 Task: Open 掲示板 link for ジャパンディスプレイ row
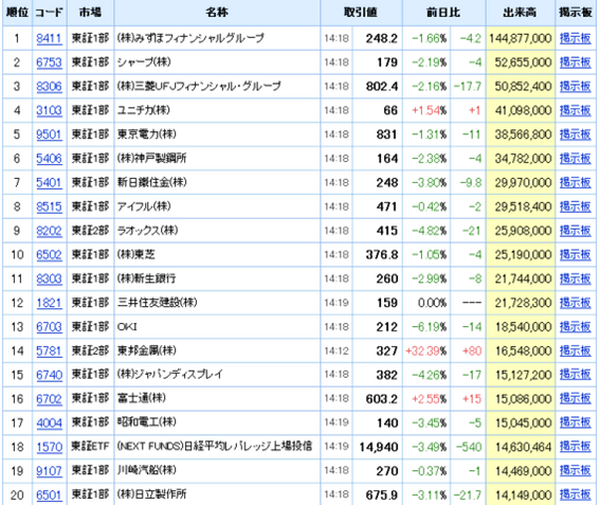(575, 375)
